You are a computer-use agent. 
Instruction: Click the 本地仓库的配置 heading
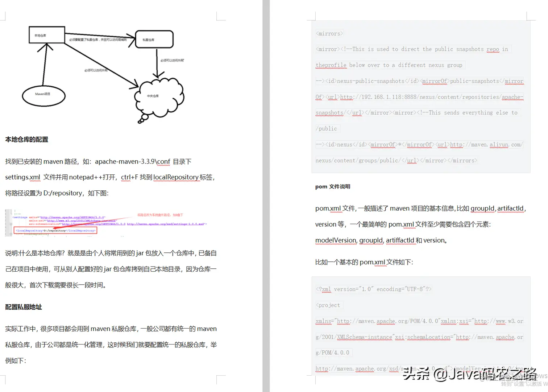click(26, 140)
